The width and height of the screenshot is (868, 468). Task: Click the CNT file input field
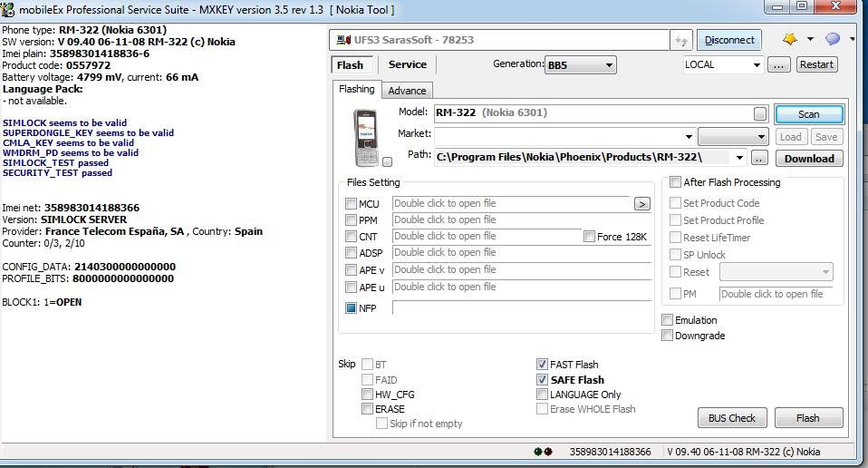click(487, 236)
